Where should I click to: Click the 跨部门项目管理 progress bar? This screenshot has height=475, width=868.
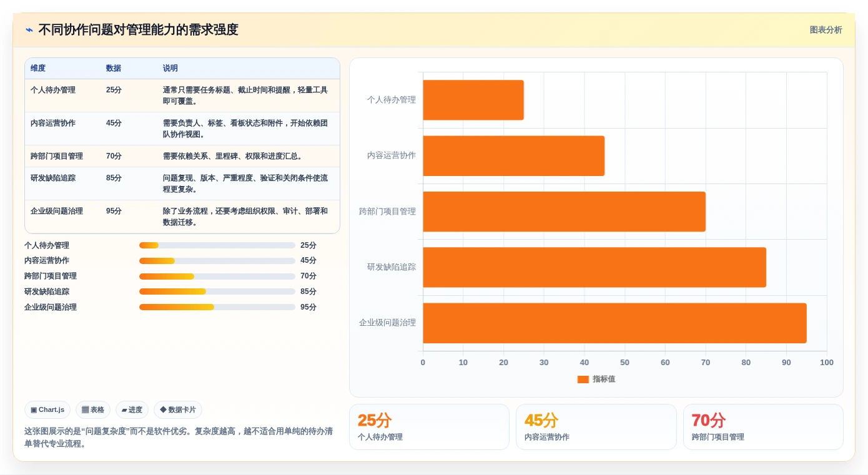(x=217, y=276)
